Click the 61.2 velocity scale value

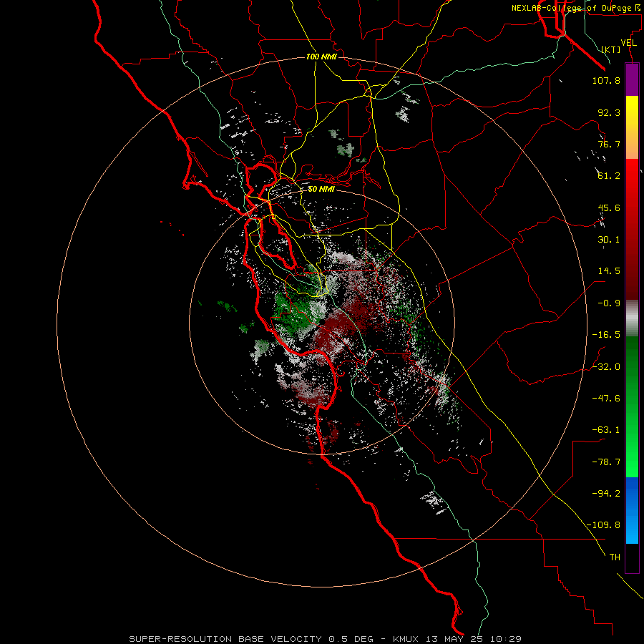(609, 176)
